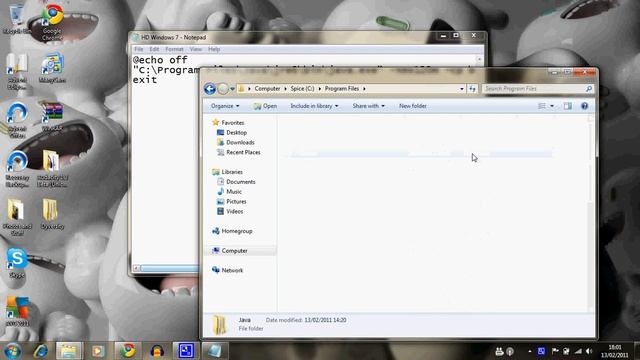Expand arrow after Program Files breadcrumb
The image size is (640, 360).
pyautogui.click(x=364, y=89)
